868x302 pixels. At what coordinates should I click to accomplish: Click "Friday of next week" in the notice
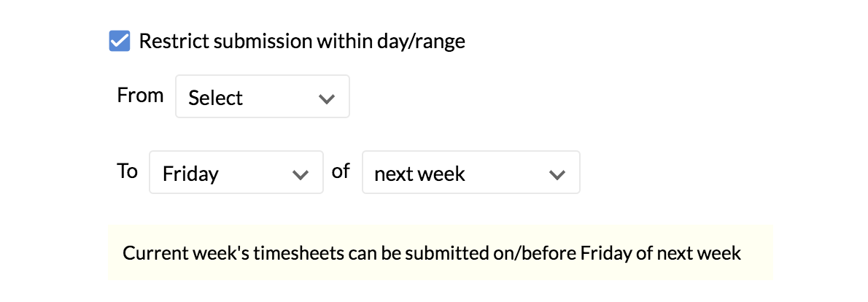[660, 254]
